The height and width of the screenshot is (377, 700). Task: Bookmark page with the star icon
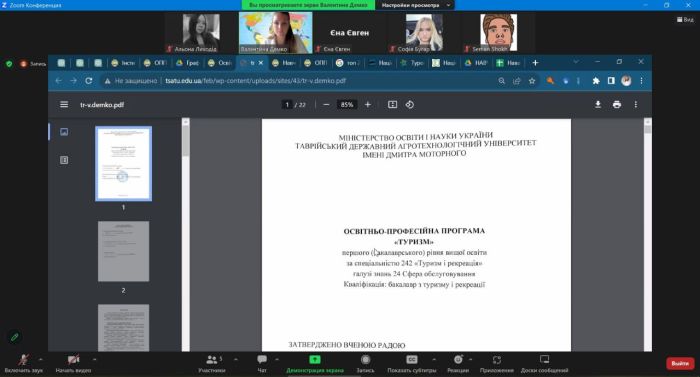click(532, 81)
